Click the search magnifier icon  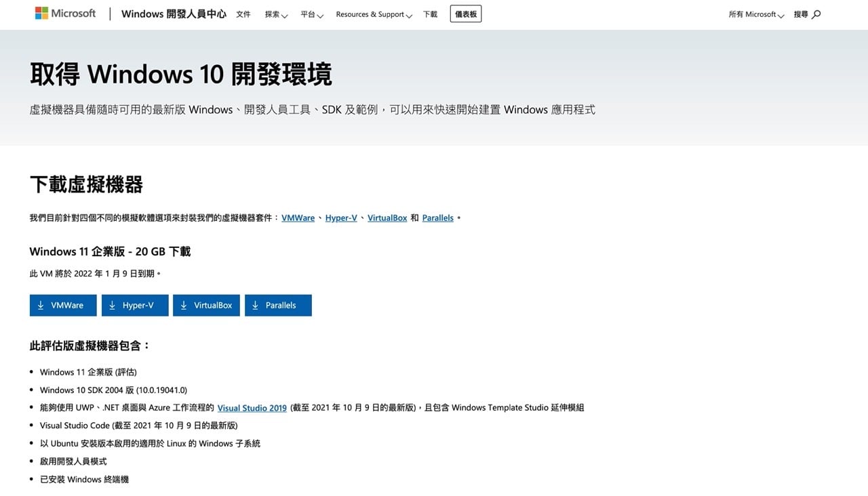(816, 14)
